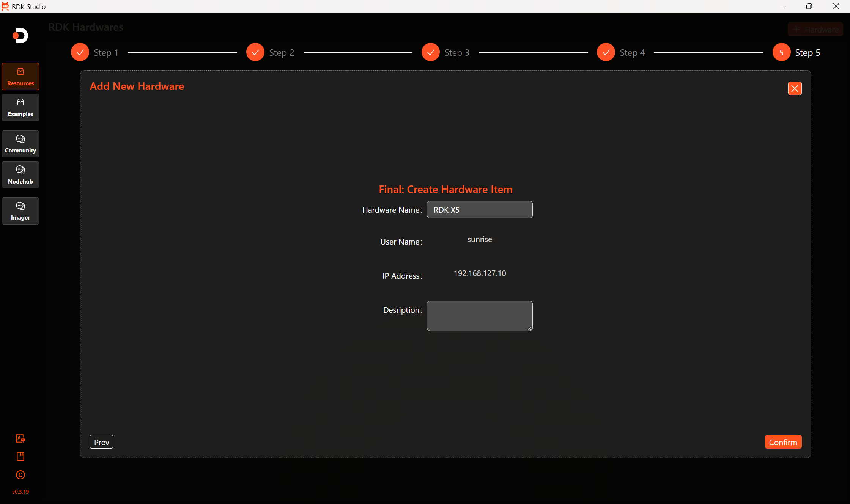Open the Examples section

pos(20,107)
